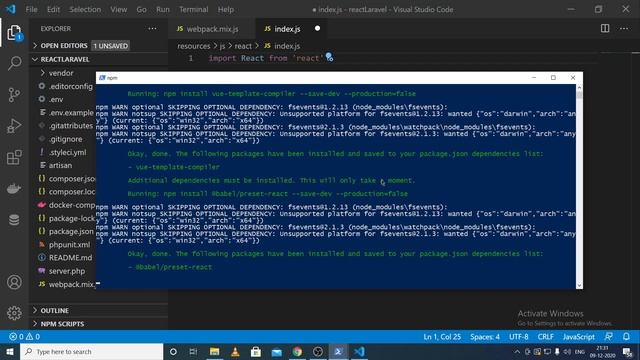
Task: Open Explorer views and more actions ellipsis
Action: click(x=152, y=29)
